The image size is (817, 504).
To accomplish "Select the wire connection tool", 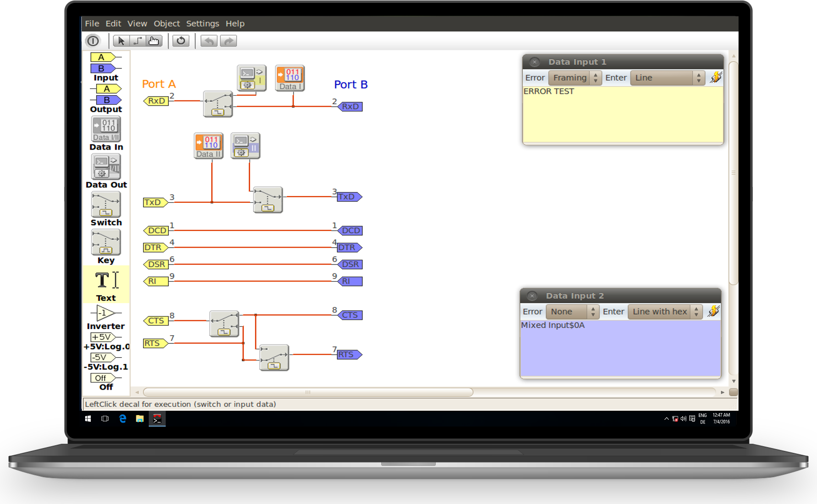I will pos(137,41).
